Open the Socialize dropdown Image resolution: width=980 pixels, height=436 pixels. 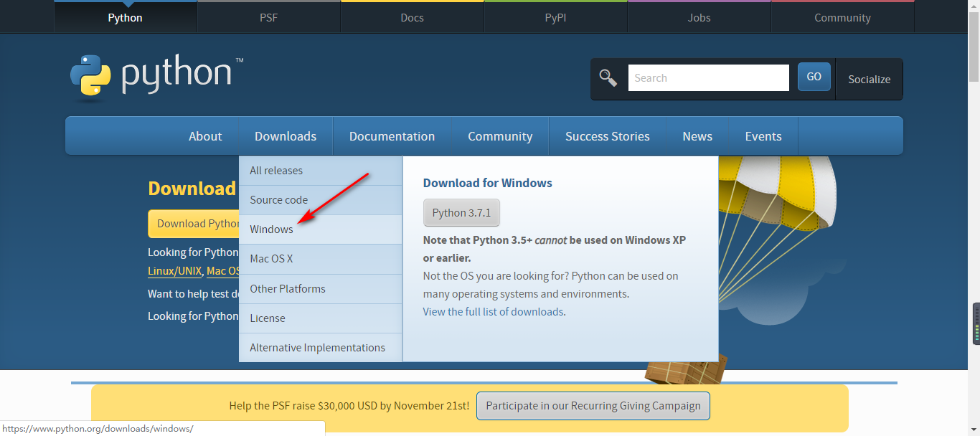pos(870,79)
